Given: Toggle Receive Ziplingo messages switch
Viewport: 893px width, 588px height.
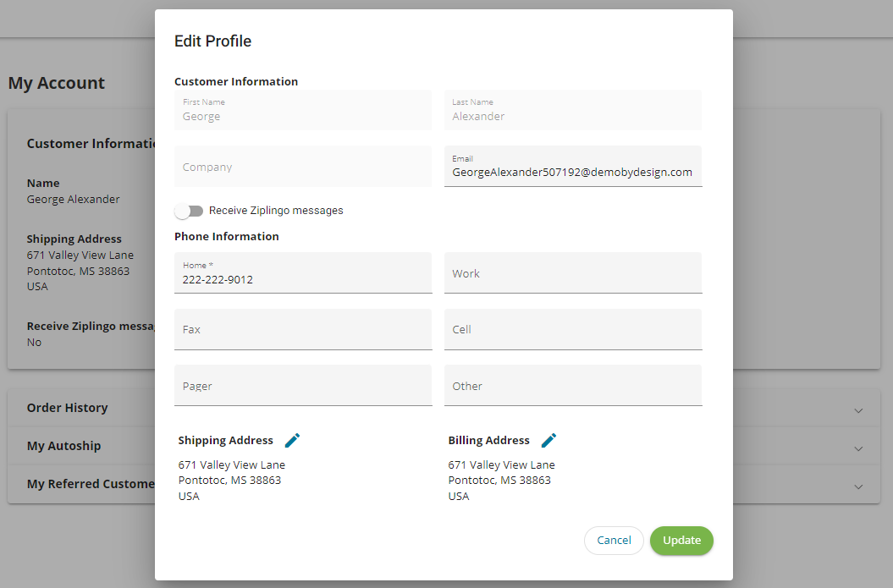Looking at the screenshot, I should (x=190, y=211).
